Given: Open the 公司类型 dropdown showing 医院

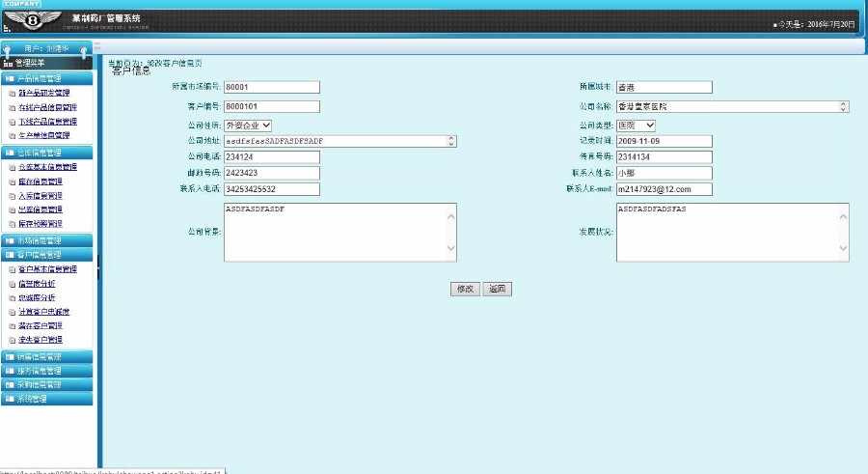Looking at the screenshot, I should click(636, 125).
